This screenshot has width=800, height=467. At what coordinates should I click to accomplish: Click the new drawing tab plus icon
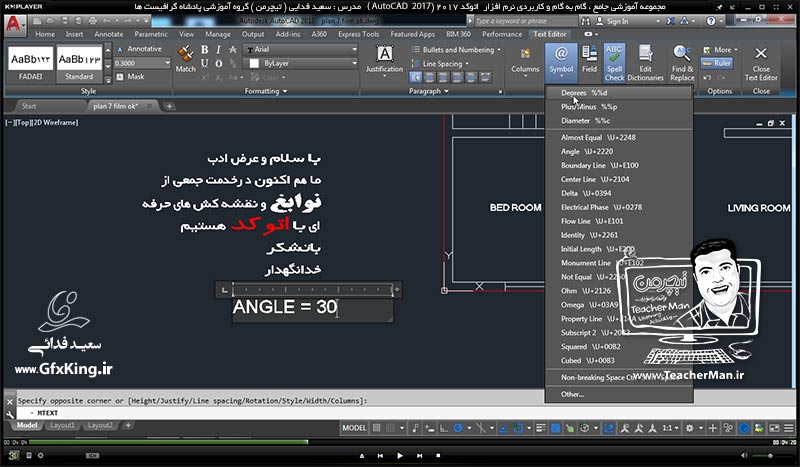[169, 106]
